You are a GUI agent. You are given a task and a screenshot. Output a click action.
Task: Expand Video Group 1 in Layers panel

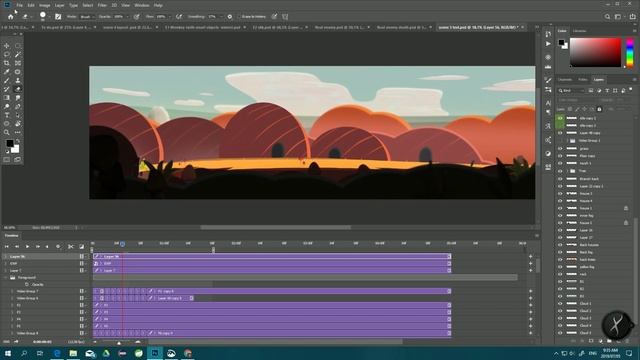click(x=567, y=141)
